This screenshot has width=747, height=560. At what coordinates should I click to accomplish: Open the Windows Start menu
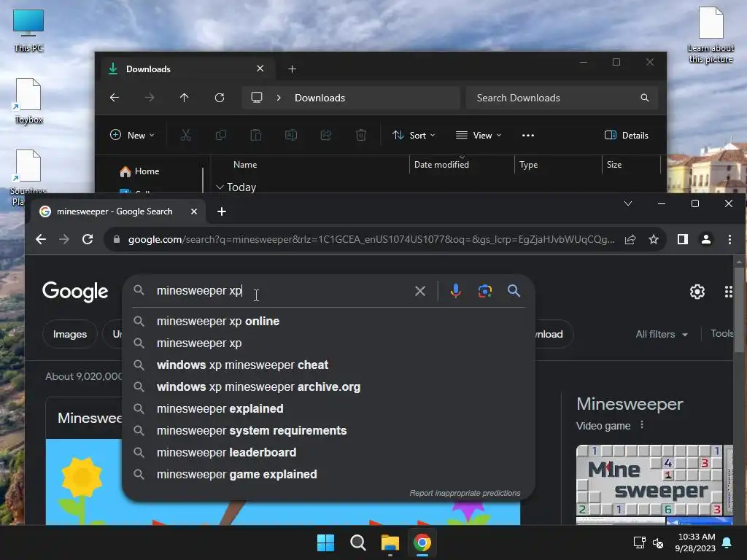click(x=326, y=542)
